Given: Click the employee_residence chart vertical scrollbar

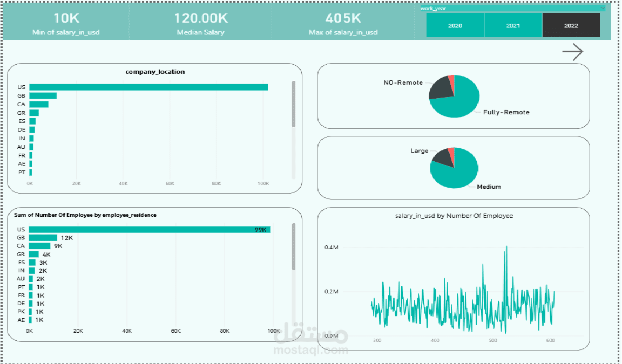Looking at the screenshot, I should click(294, 246).
